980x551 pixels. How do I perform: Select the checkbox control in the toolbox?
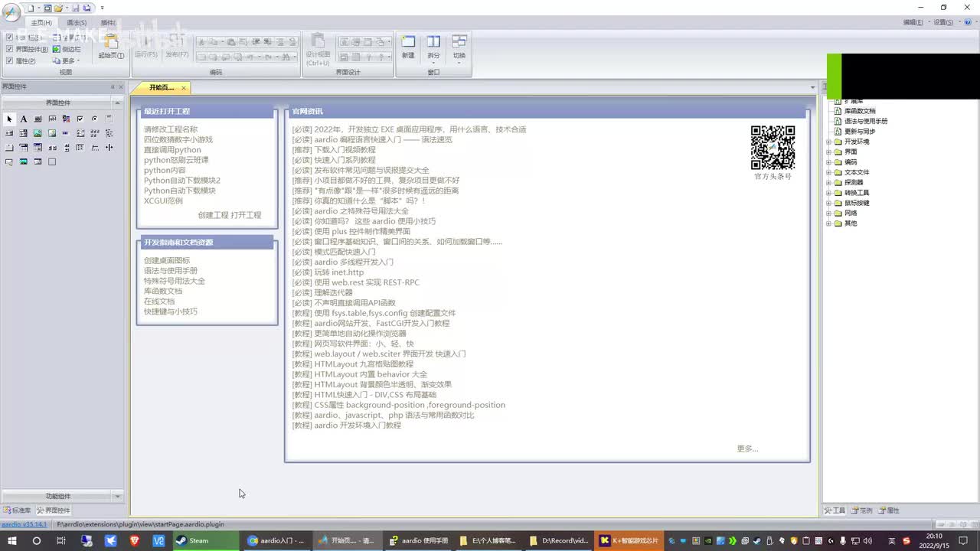pyautogui.click(x=80, y=119)
